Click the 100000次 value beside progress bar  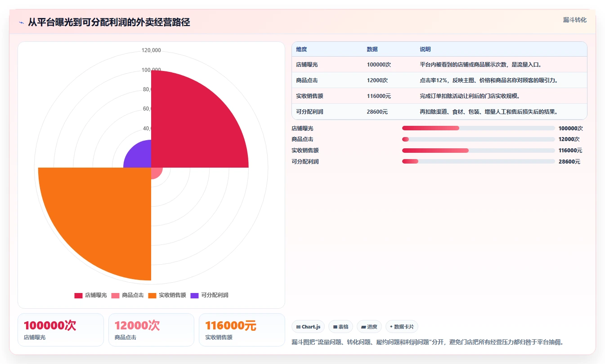tap(570, 128)
